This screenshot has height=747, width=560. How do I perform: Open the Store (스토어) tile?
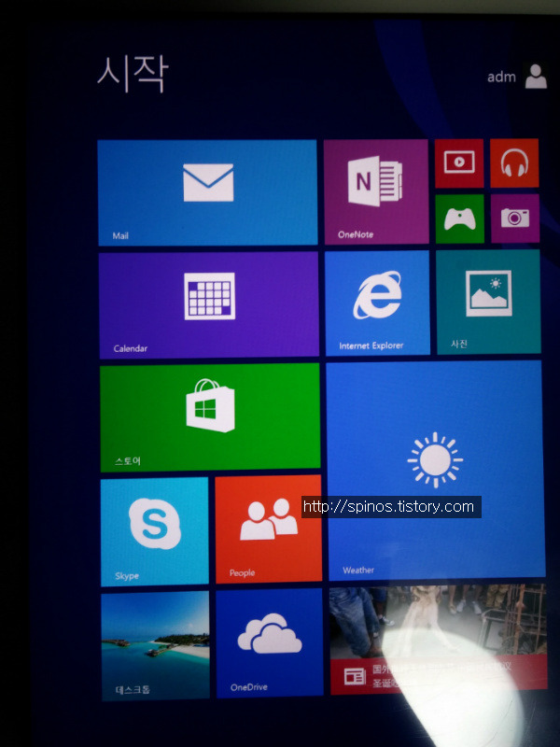(210, 417)
